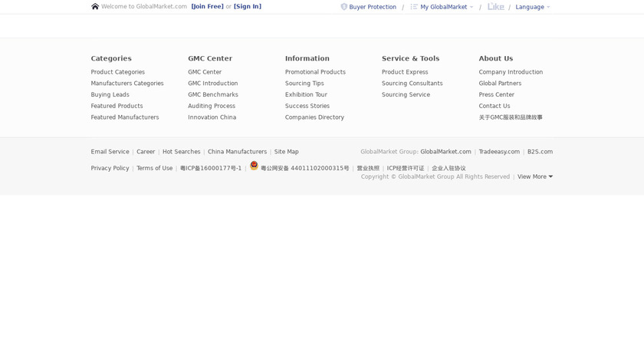Click the 企业入驻协议 link
644x362 pixels.
[449, 168]
